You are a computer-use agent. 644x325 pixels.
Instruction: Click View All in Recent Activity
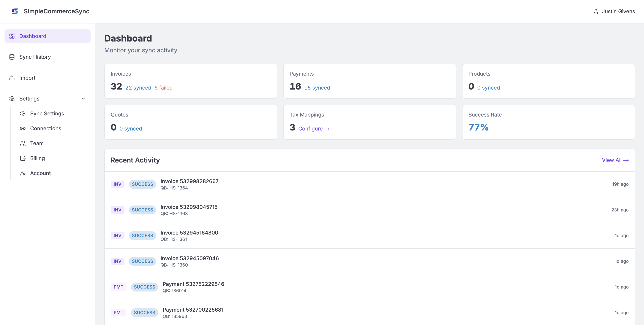(615, 160)
